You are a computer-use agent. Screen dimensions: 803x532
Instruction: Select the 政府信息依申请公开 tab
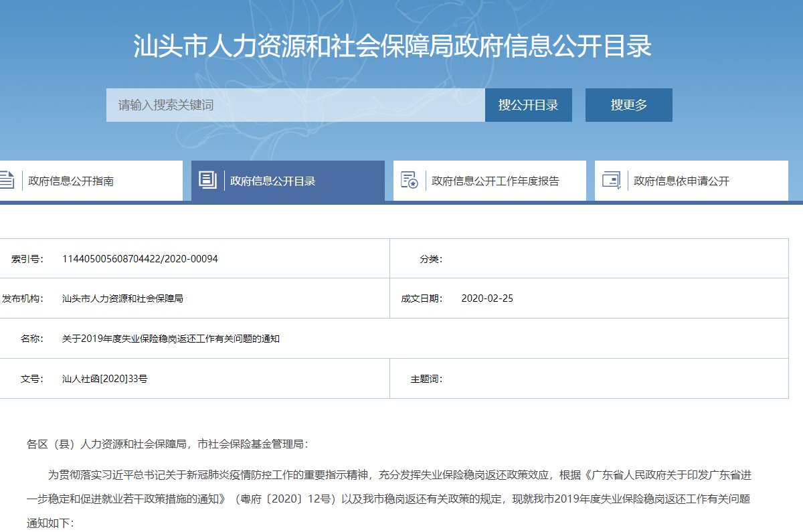pos(681,181)
